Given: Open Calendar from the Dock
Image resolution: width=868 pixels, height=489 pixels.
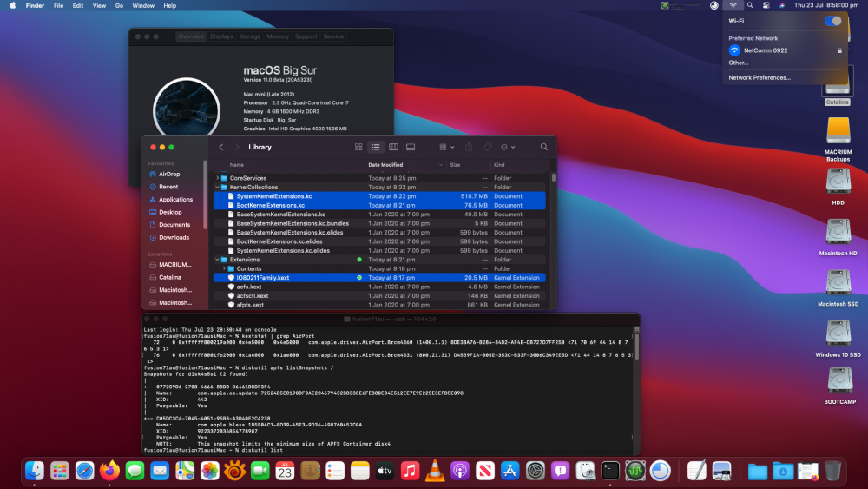Looking at the screenshot, I should click(x=285, y=471).
